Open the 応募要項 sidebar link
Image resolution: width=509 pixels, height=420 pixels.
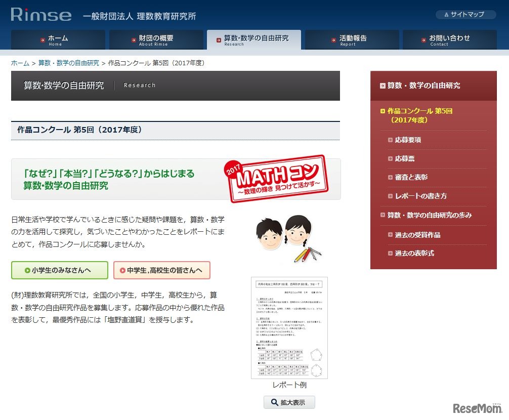[408, 140]
